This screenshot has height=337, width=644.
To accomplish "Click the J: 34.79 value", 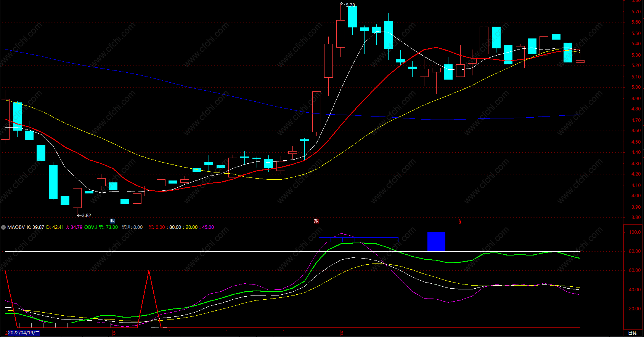I will pos(74,227).
